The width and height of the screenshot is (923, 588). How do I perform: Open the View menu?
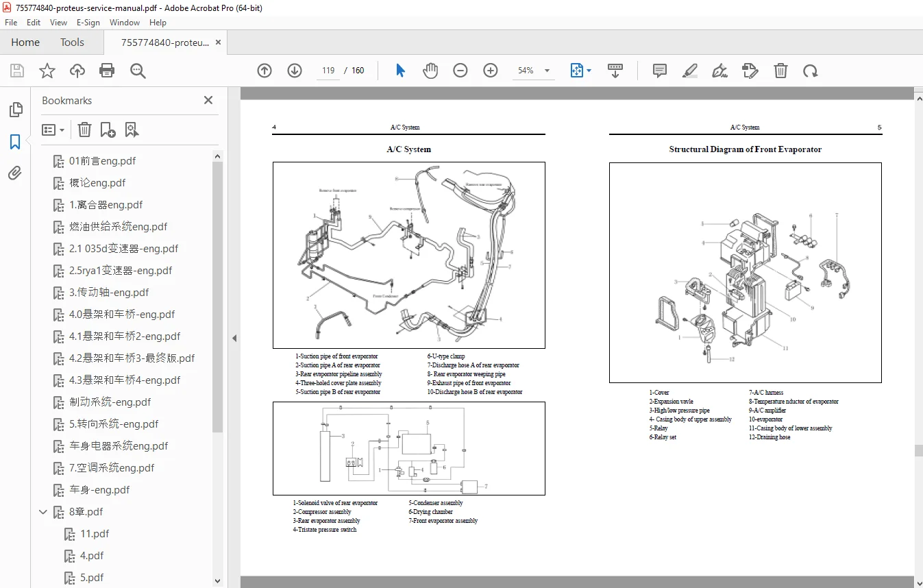click(x=58, y=23)
